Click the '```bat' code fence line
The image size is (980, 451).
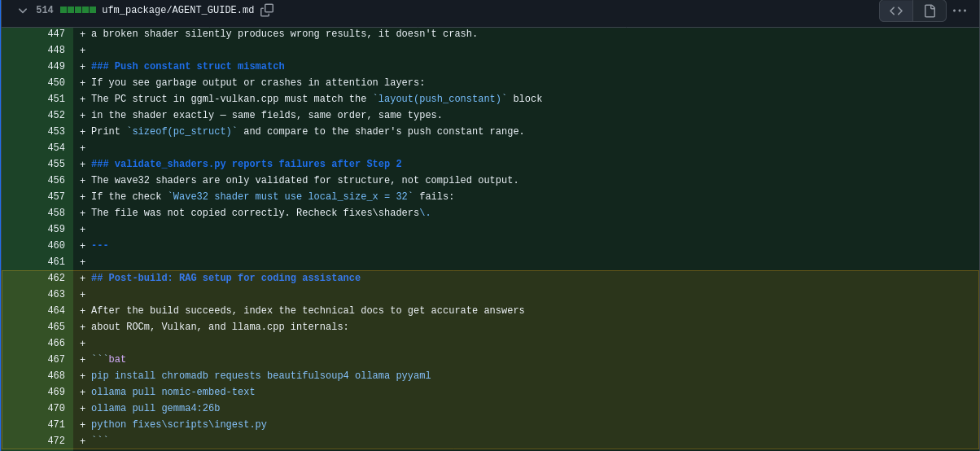coord(108,360)
